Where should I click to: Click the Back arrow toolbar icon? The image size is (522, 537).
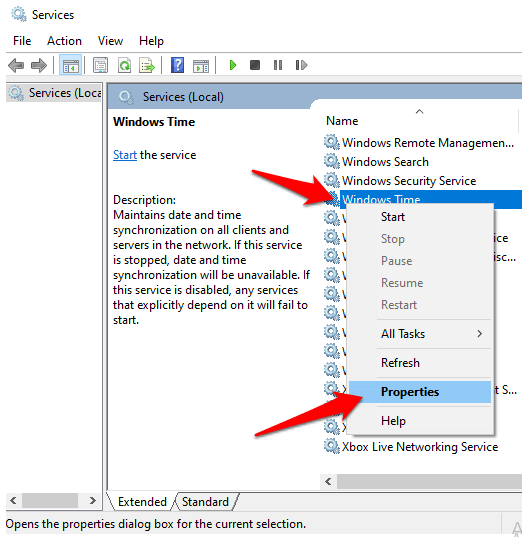pos(16,65)
